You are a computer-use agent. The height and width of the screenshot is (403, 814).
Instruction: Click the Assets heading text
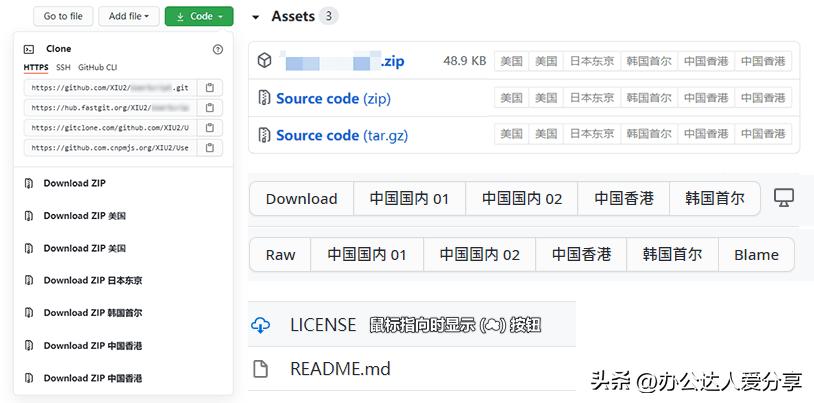click(293, 17)
